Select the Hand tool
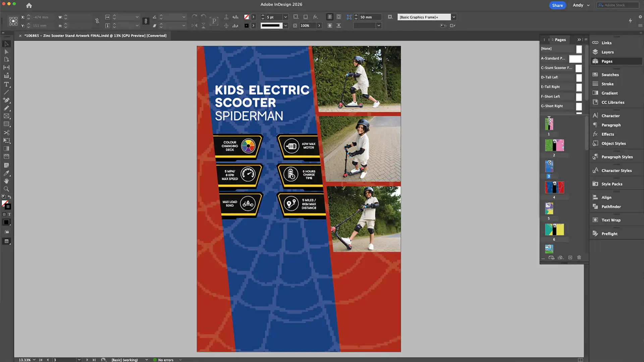644x362 pixels. click(6, 181)
